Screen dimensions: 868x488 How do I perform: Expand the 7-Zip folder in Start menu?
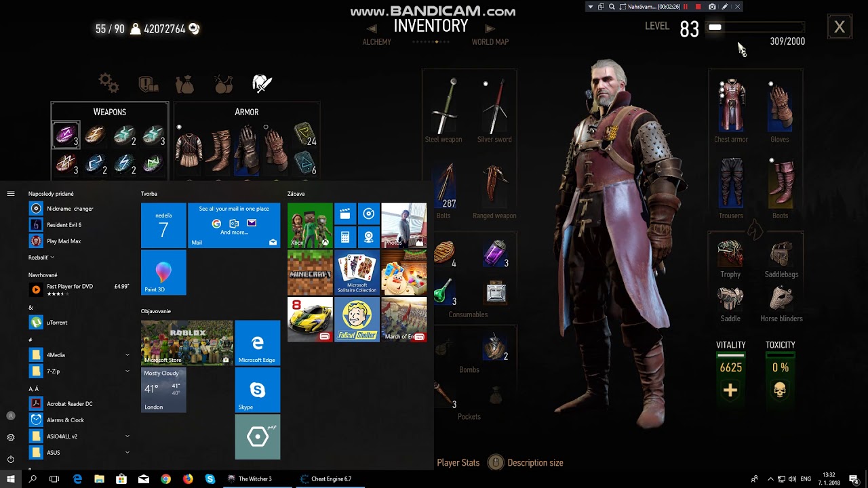tap(79, 371)
